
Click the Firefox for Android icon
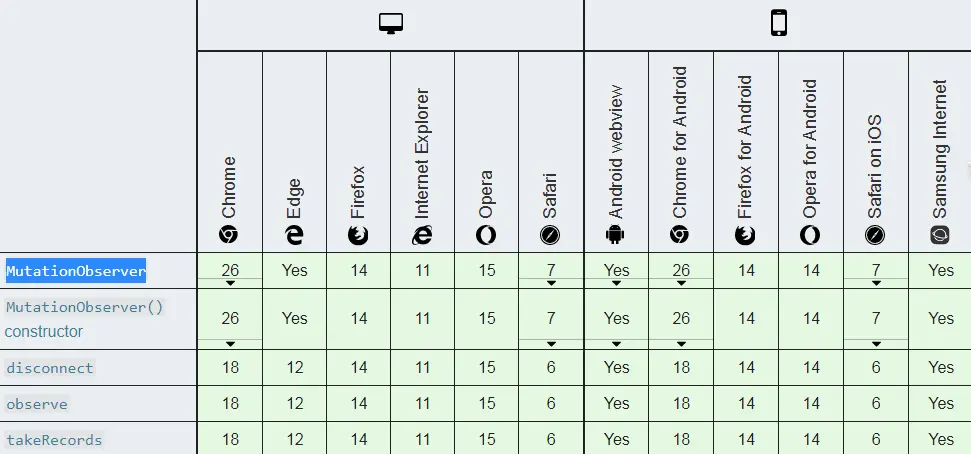[x=745, y=234]
